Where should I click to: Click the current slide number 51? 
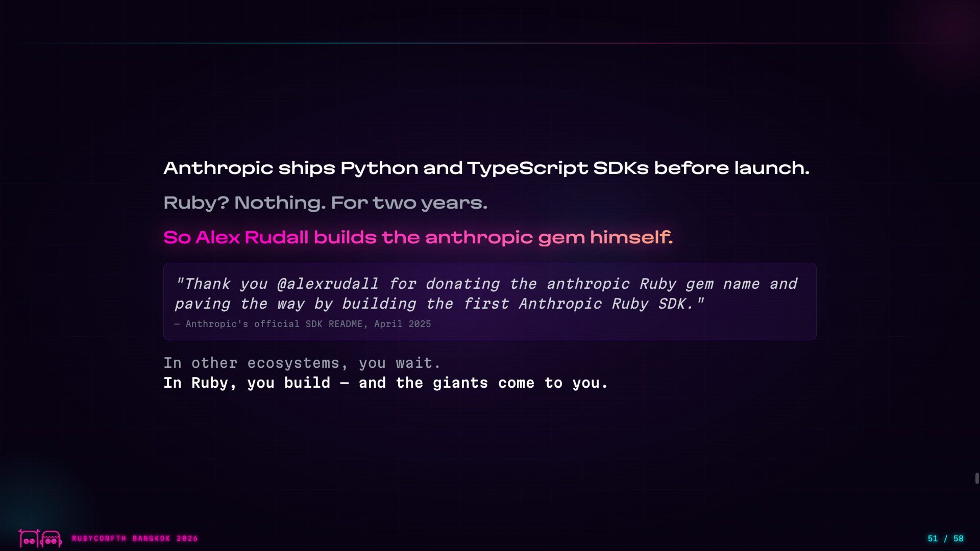coord(933,539)
